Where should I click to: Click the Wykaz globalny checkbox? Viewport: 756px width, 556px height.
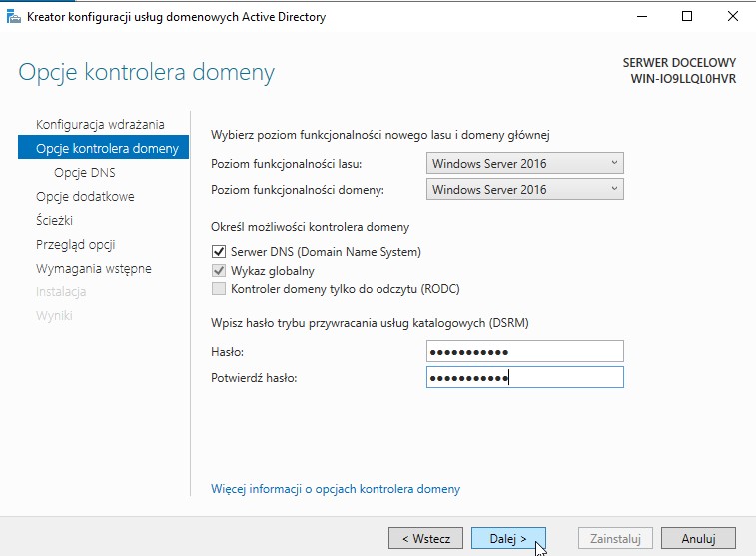tap(219, 271)
